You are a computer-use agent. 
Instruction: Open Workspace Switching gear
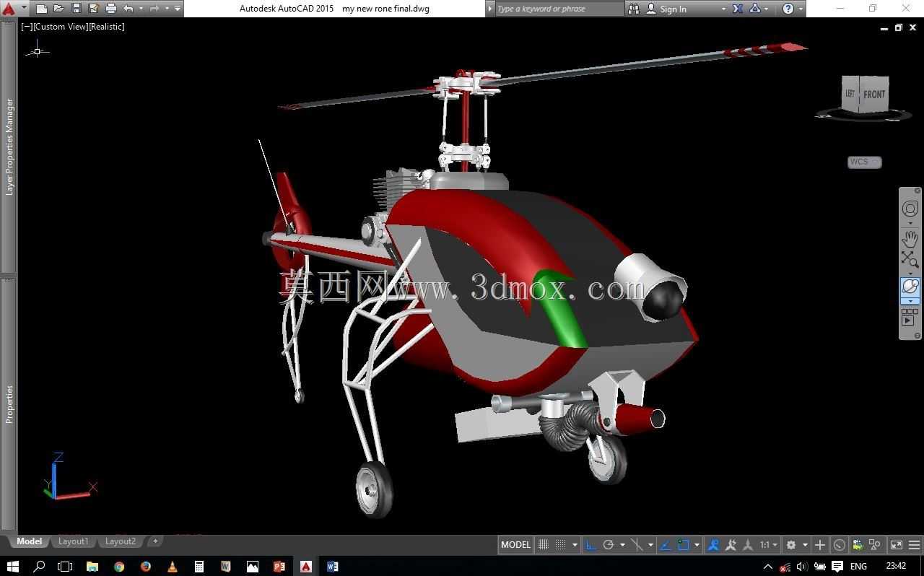791,545
